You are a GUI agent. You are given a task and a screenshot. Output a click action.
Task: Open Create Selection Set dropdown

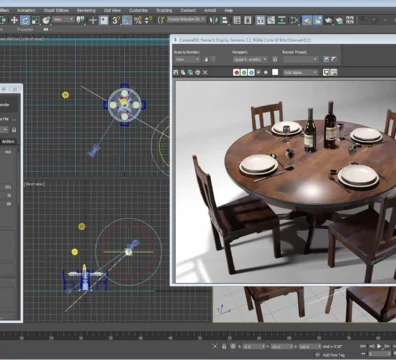pyautogui.click(x=187, y=19)
